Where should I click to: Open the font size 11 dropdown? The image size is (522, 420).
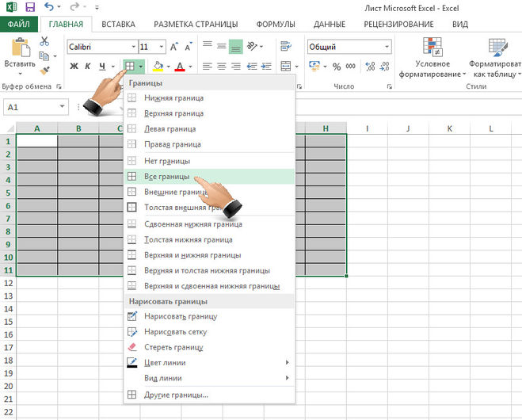pyautogui.click(x=162, y=47)
